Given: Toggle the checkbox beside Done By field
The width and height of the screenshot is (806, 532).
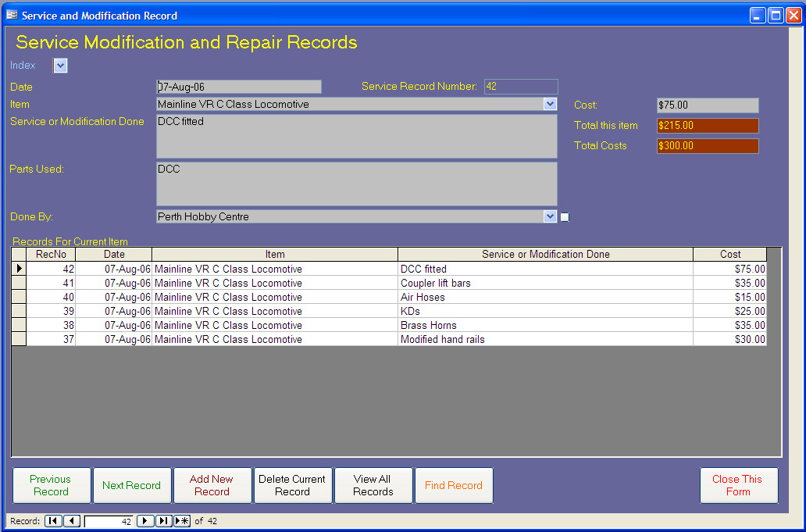Looking at the screenshot, I should [x=565, y=217].
